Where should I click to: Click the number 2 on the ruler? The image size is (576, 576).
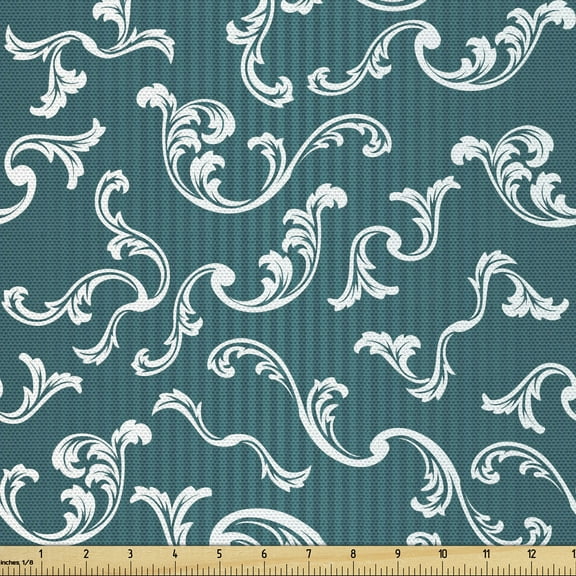coord(86,554)
